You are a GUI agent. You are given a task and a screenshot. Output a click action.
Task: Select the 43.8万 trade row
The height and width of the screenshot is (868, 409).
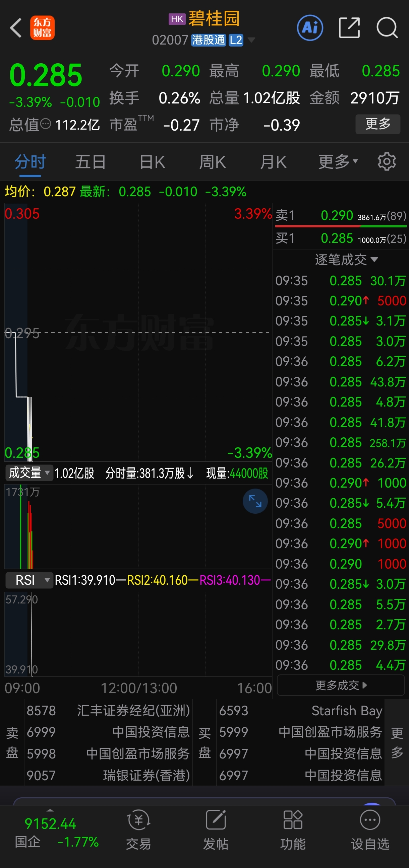pos(341,382)
